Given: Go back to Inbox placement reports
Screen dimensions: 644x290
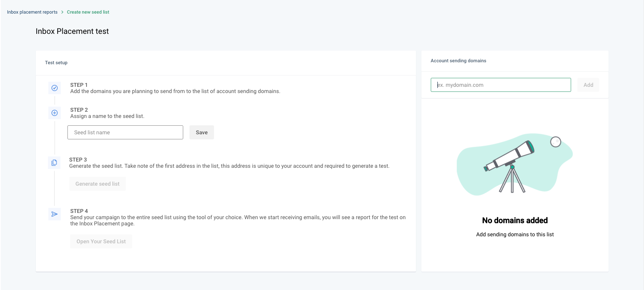Looking at the screenshot, I should [x=32, y=12].
